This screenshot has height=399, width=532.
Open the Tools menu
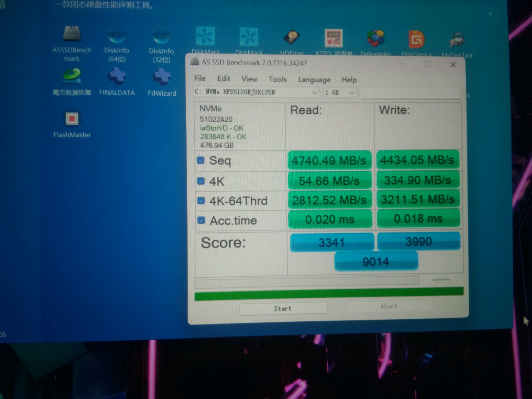click(x=278, y=79)
